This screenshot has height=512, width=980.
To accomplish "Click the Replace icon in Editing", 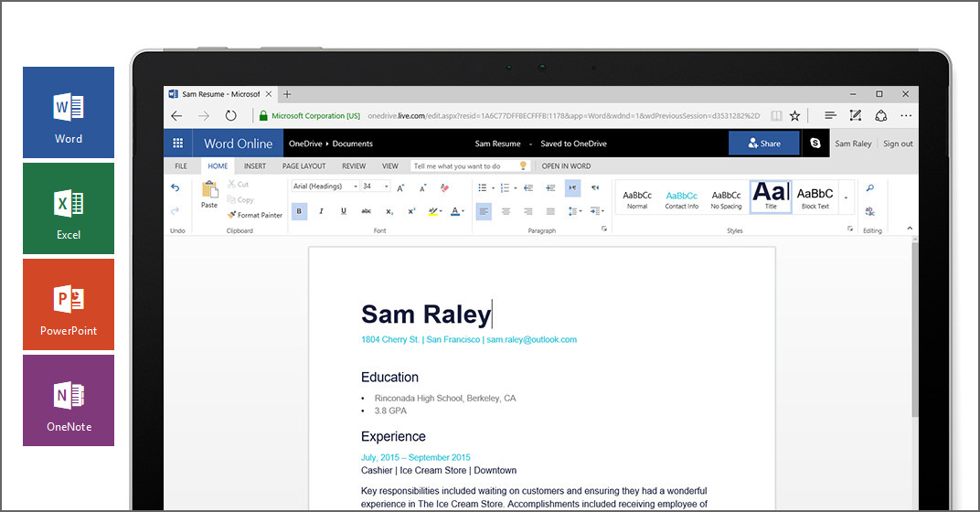I will [870, 211].
